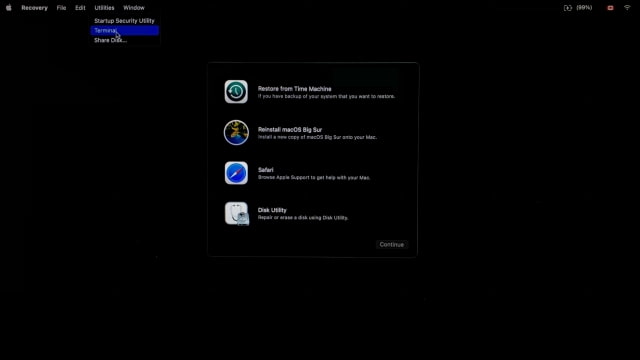Screen dimensions: 640x360
Task: Select the Disk Utility option title
Action: pyautogui.click(x=272, y=210)
